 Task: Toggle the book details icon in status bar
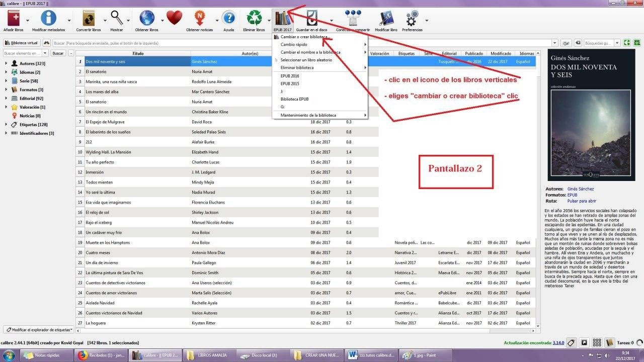click(609, 342)
